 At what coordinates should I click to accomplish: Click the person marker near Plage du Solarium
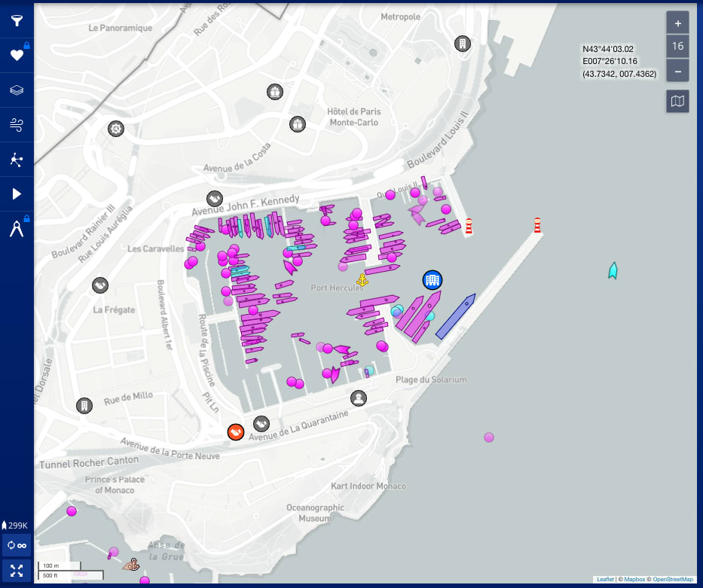(x=358, y=398)
